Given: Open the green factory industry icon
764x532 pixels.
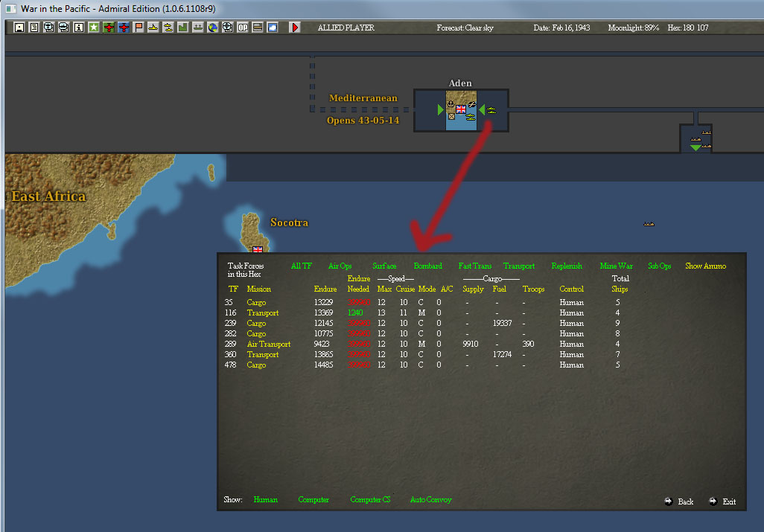Looking at the screenshot, I should point(182,28).
